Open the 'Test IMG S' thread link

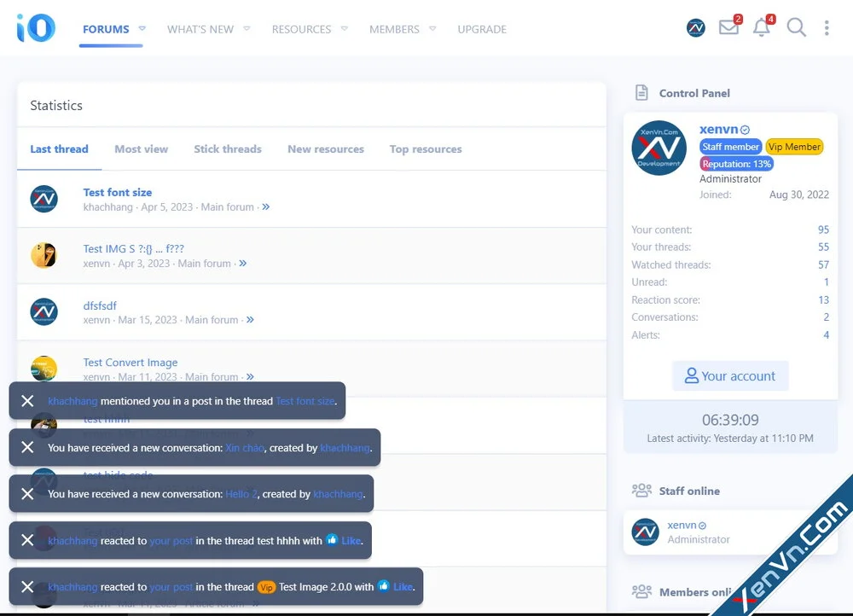point(133,249)
